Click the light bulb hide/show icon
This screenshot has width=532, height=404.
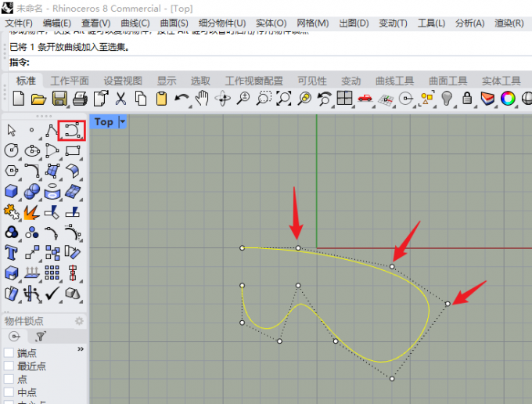tap(447, 99)
